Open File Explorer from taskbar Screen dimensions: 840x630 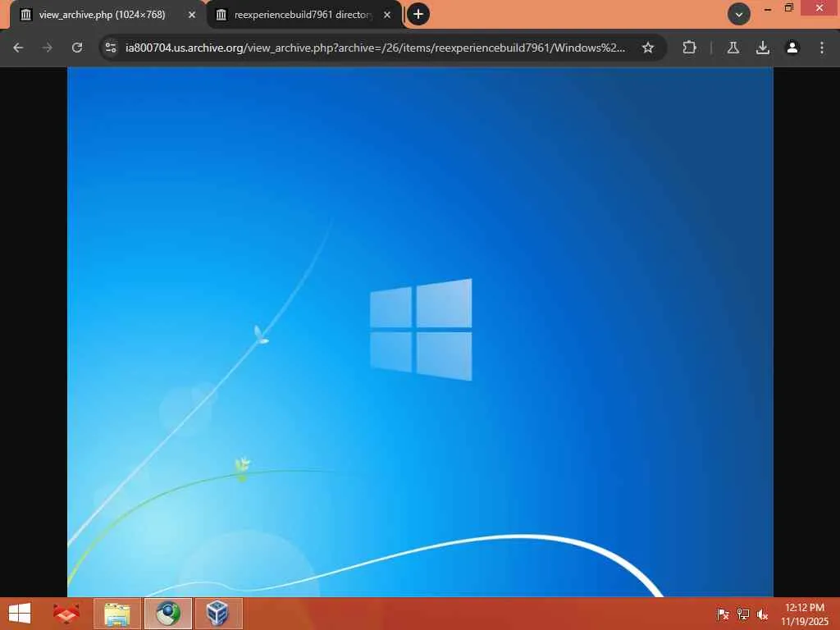click(x=117, y=614)
